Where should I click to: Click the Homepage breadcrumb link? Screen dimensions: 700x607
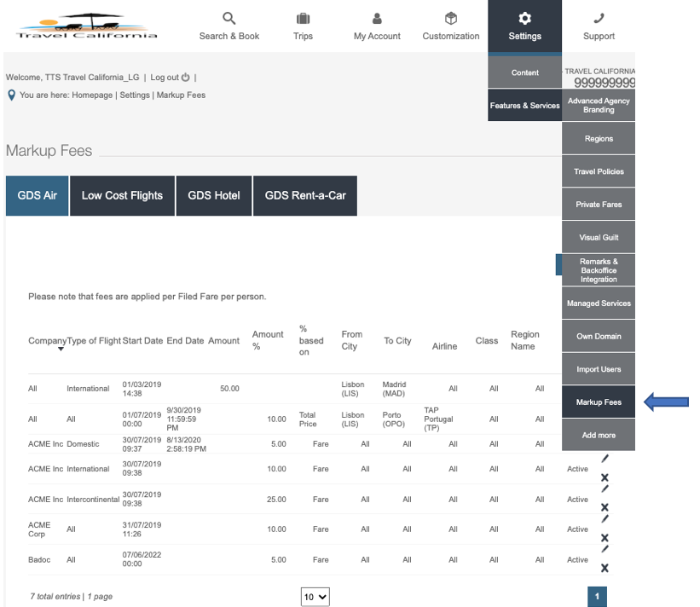tap(92, 95)
